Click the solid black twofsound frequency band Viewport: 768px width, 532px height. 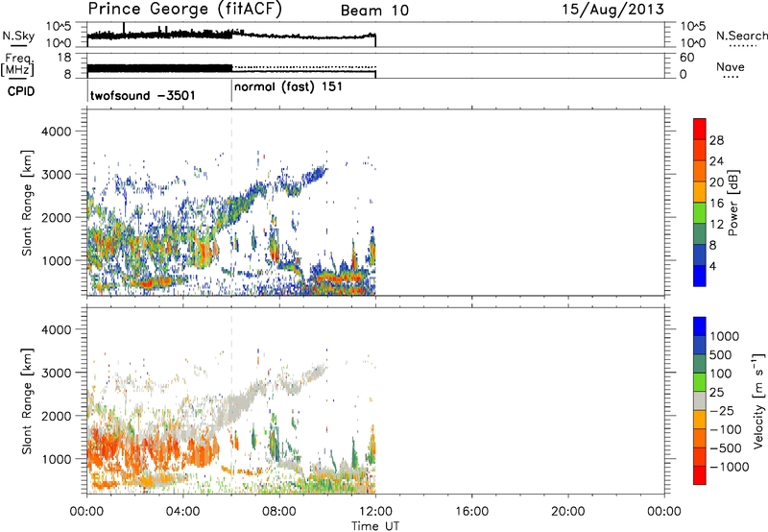159,68
